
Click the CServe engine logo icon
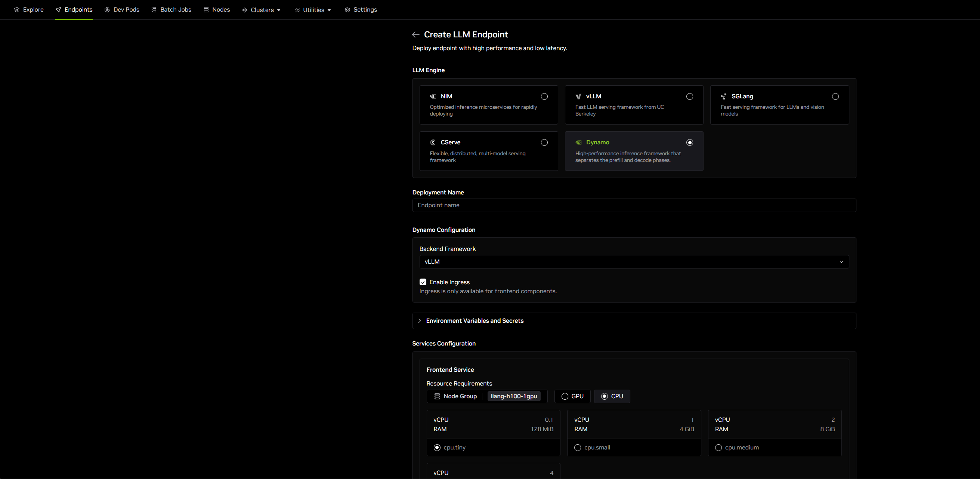433,142
